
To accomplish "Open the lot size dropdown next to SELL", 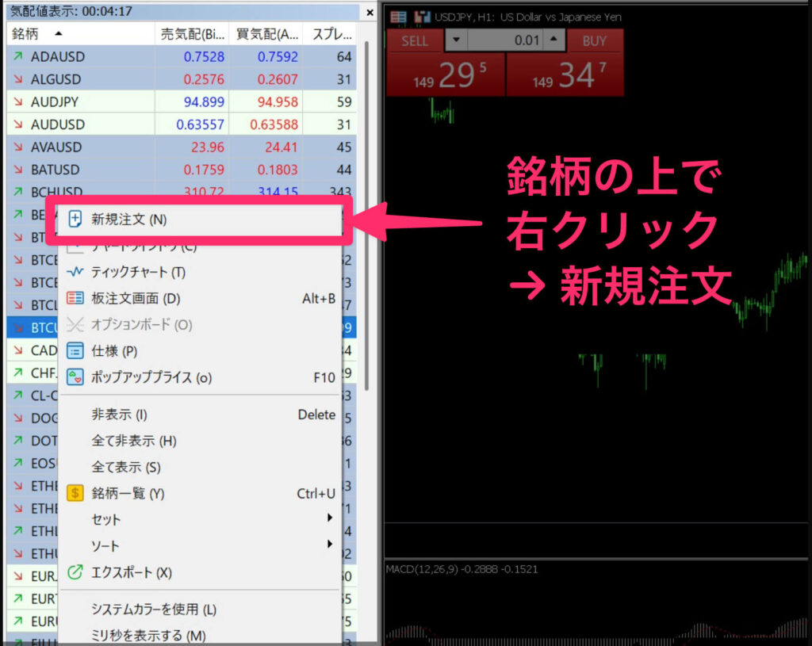I will click(456, 40).
